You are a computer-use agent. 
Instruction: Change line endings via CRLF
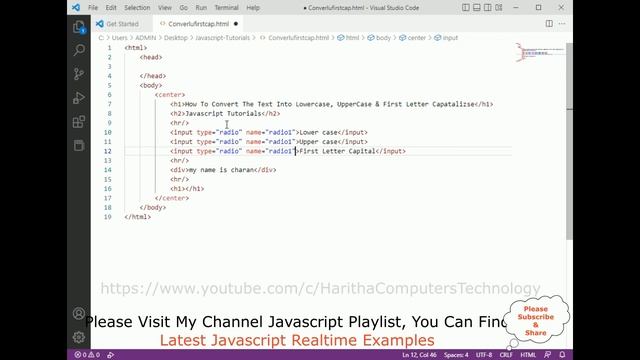[x=506, y=355]
